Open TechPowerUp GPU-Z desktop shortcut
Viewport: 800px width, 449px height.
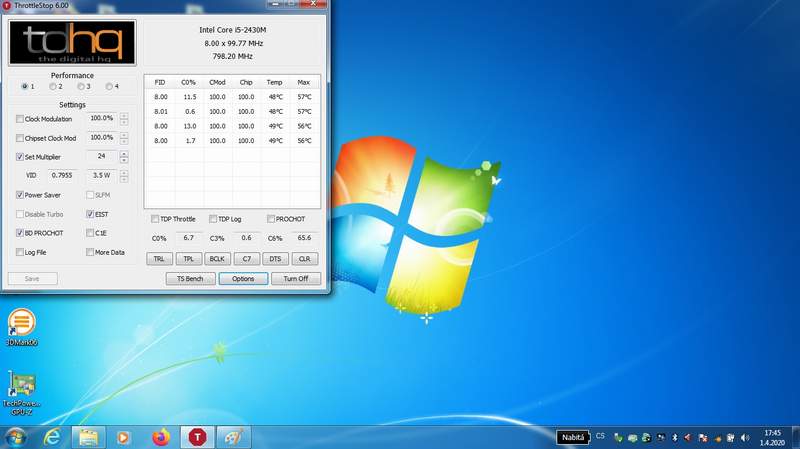21,393
